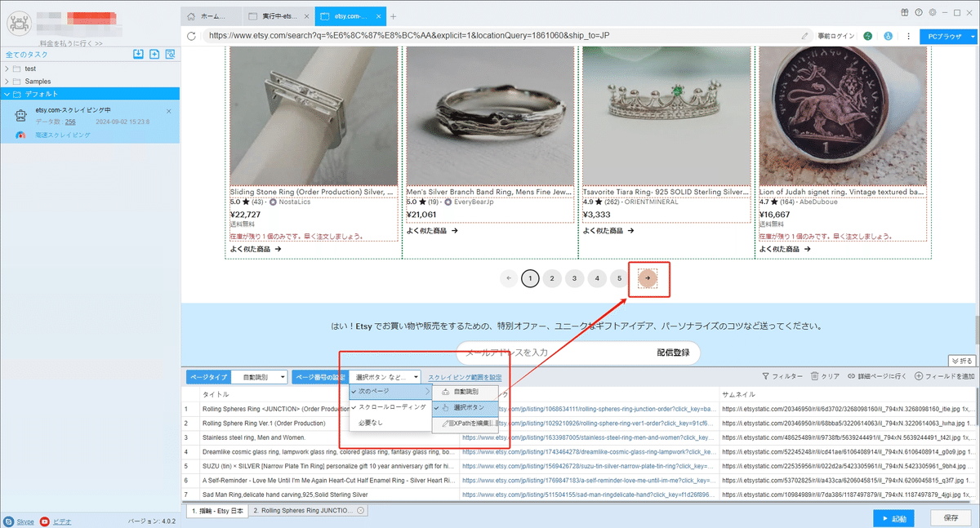Viewport: 980px width, 528px height.
Task: Open the 選択ボタン など dropdown
Action: [x=386, y=377]
